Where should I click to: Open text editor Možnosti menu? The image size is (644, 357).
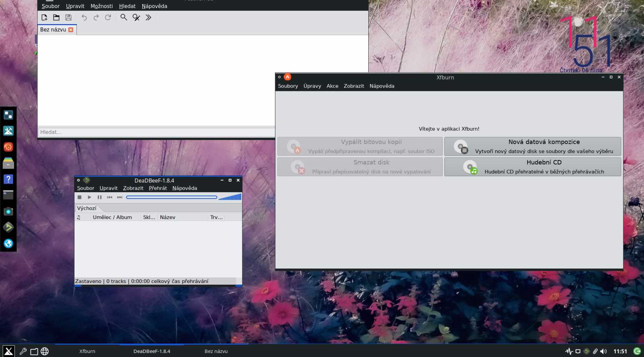point(102,6)
